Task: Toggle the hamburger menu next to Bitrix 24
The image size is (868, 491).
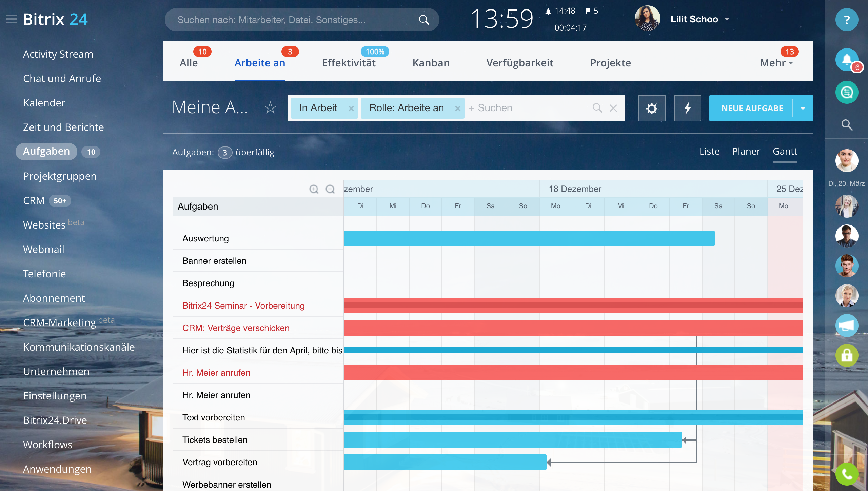Action: pos(12,19)
